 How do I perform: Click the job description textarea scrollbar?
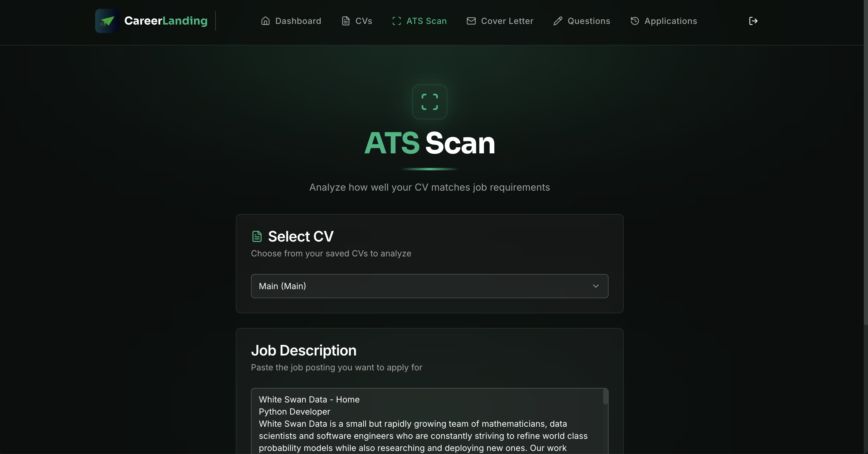pyautogui.click(x=605, y=397)
